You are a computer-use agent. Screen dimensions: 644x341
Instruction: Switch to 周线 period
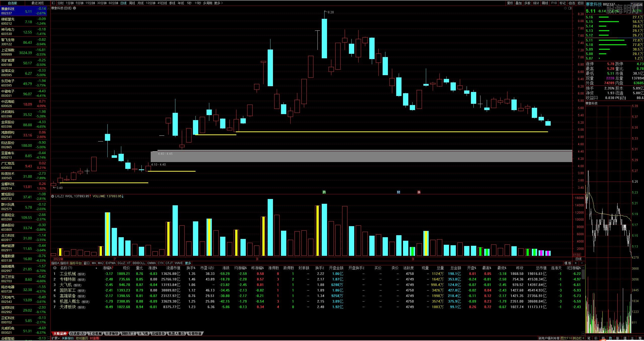(132, 3)
